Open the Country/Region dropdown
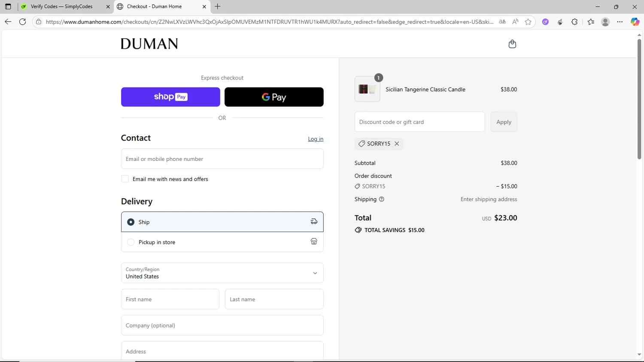 tap(222, 273)
